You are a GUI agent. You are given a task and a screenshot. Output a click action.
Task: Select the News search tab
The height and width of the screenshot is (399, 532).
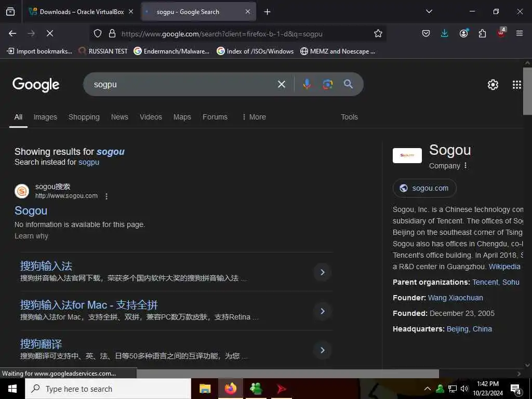pos(119,117)
